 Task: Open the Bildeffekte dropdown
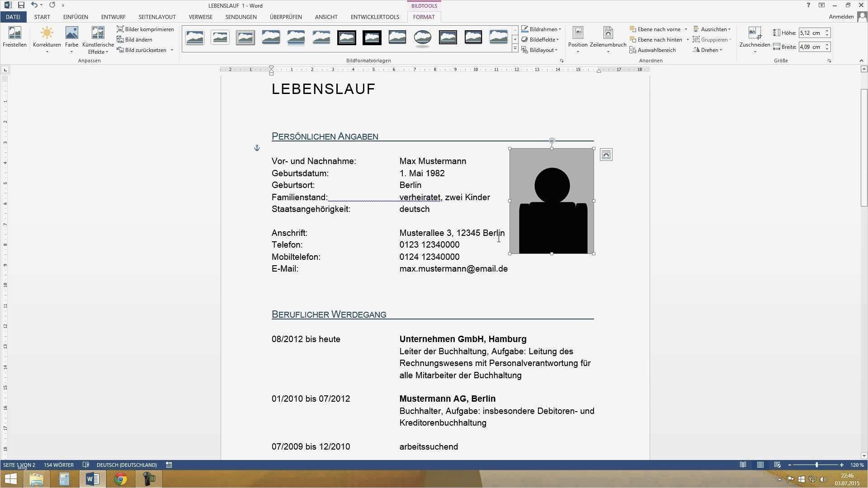tap(541, 39)
